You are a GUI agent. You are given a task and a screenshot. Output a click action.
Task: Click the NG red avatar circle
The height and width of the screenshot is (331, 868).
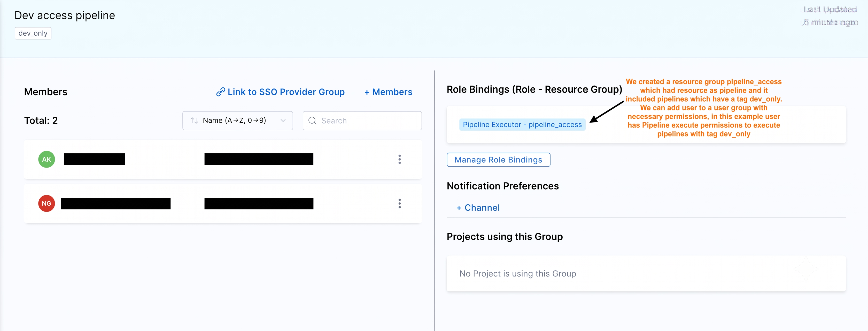47,204
